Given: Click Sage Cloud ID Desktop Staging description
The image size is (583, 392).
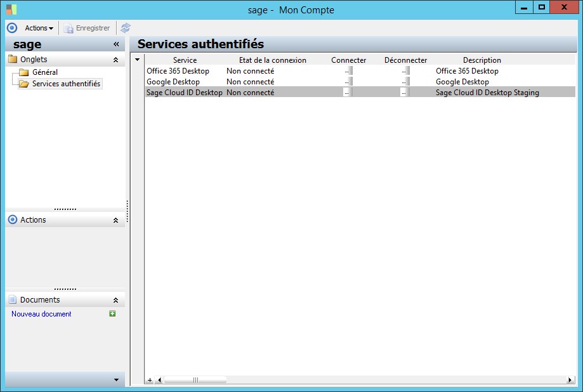Looking at the screenshot, I should coord(487,92).
